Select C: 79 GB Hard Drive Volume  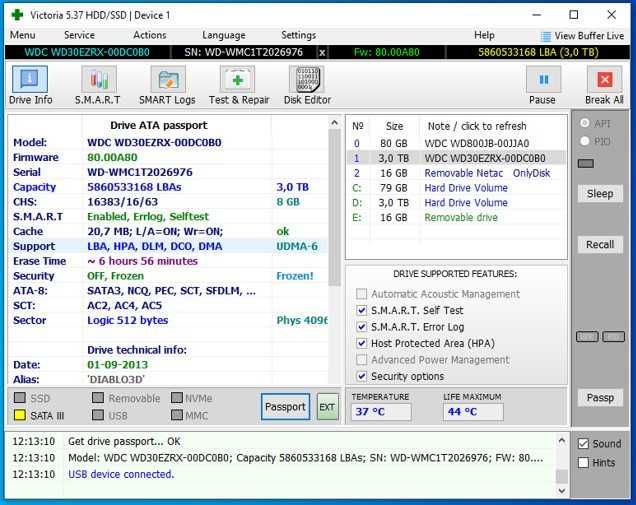point(456,188)
